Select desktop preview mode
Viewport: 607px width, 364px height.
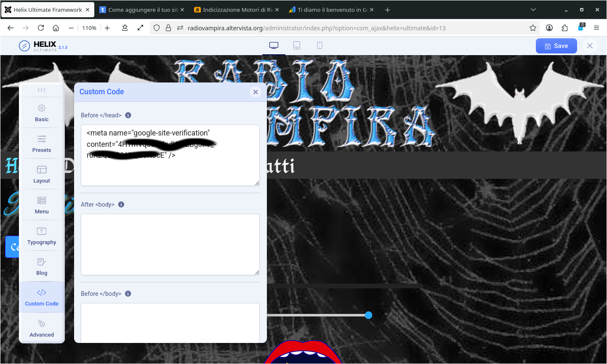click(x=274, y=45)
